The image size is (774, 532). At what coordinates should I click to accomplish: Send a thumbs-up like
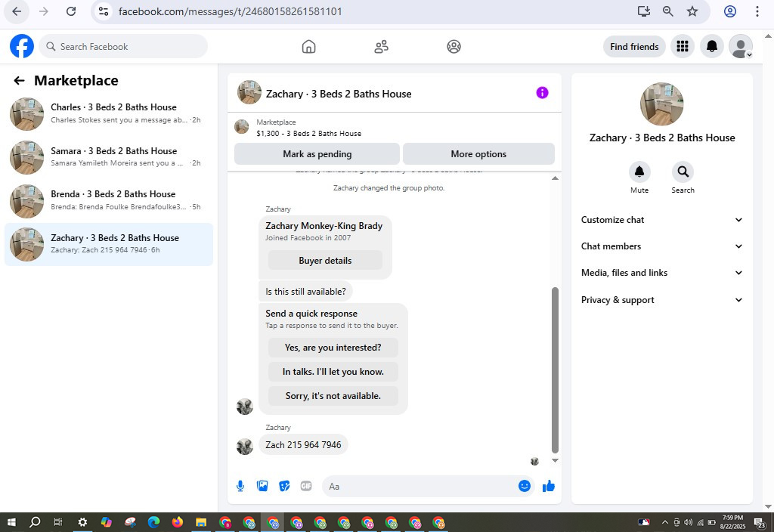(549, 486)
